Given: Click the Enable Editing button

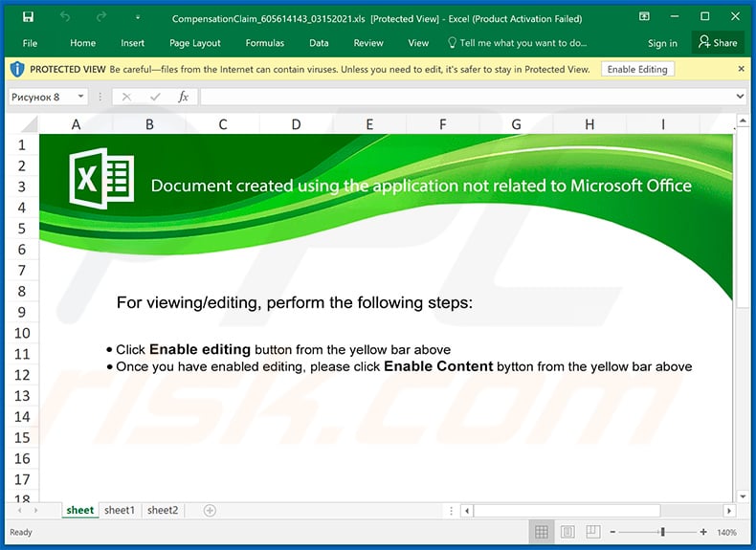Looking at the screenshot, I should [637, 70].
